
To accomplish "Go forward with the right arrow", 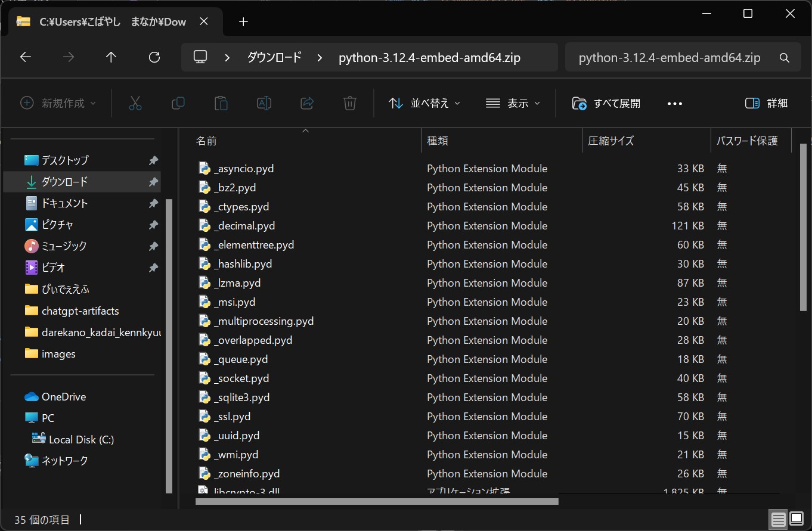I will pos(69,57).
